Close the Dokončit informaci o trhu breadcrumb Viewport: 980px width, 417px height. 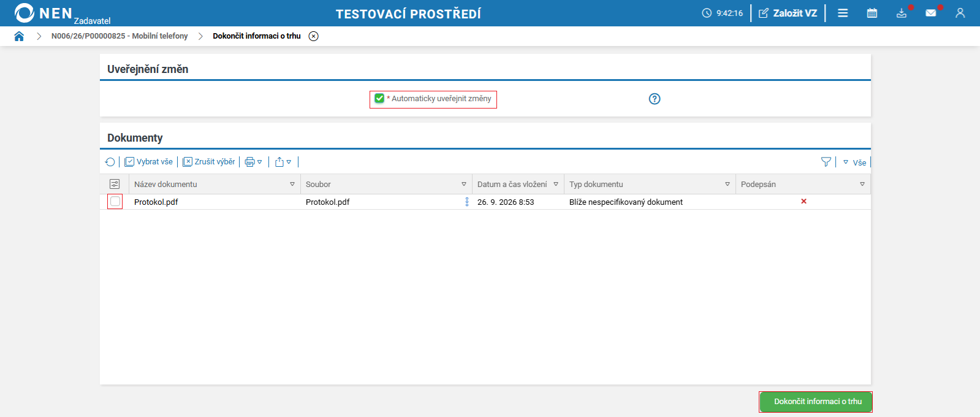coord(313,36)
